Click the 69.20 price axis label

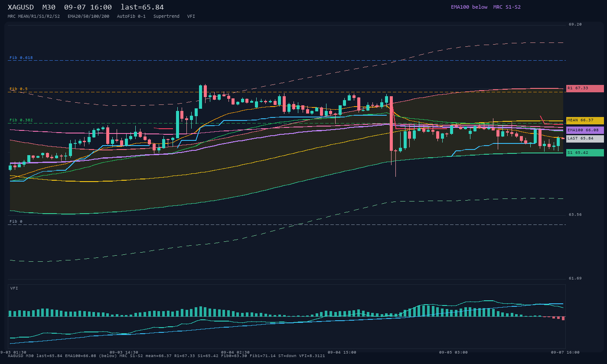575,25
